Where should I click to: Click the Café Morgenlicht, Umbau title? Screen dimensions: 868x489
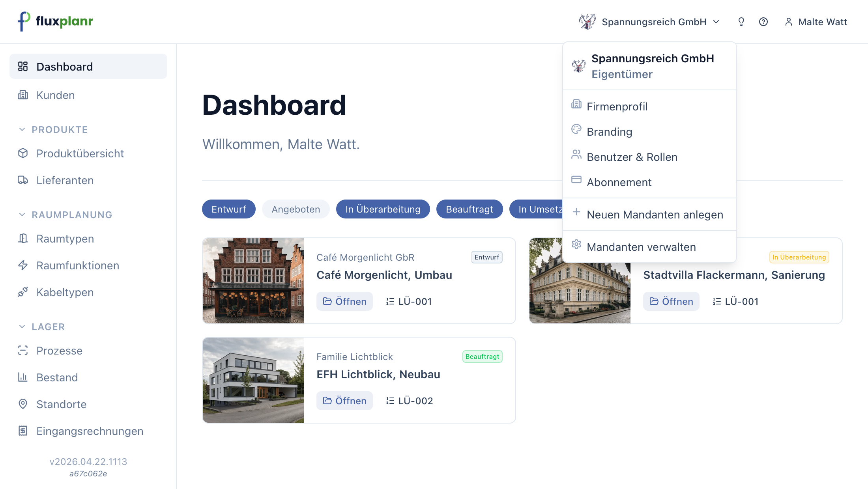click(x=384, y=275)
